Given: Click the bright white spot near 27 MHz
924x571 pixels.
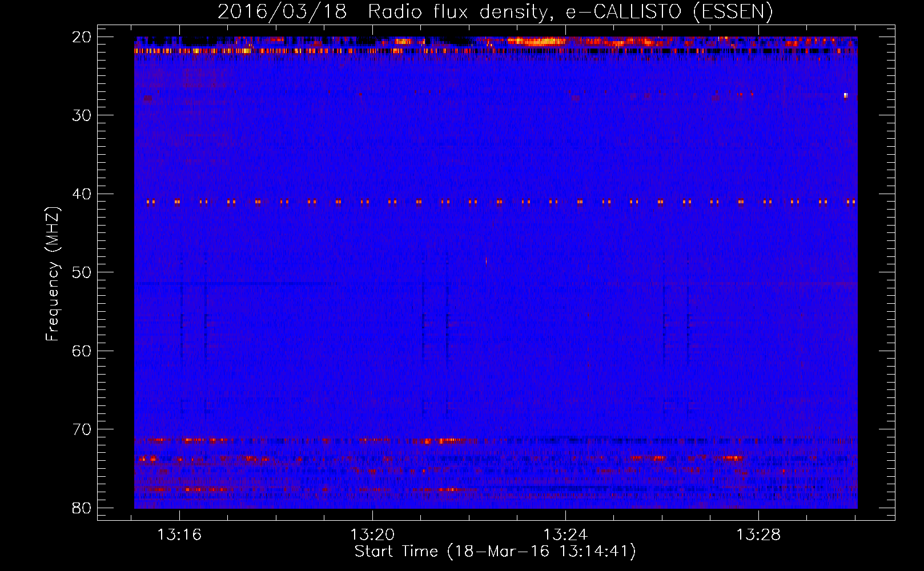Looking at the screenshot, I should point(846,95).
